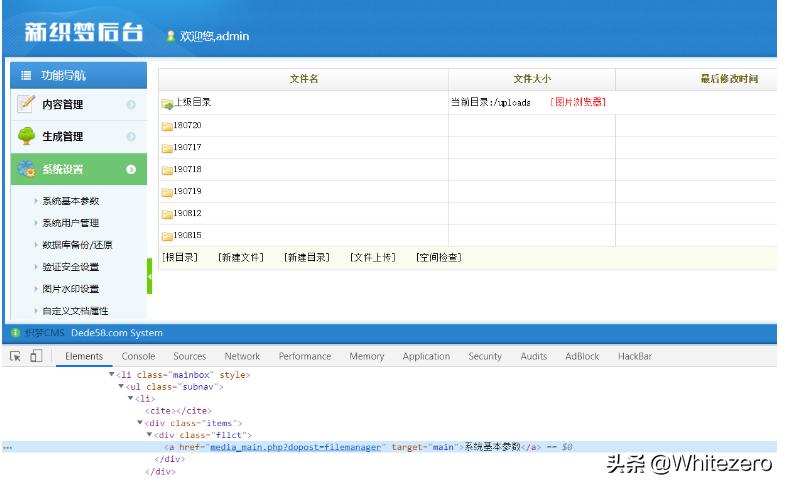Click the folder icon for 190815
This screenshot has width=787, height=489.
[x=167, y=236]
